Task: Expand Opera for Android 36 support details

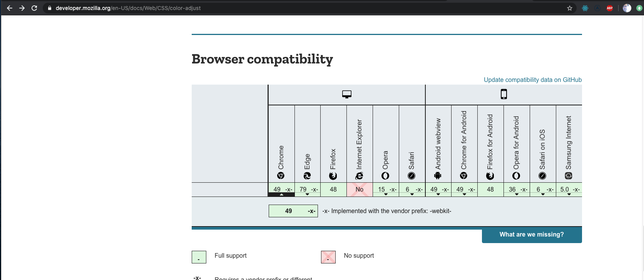Action: coord(517,190)
